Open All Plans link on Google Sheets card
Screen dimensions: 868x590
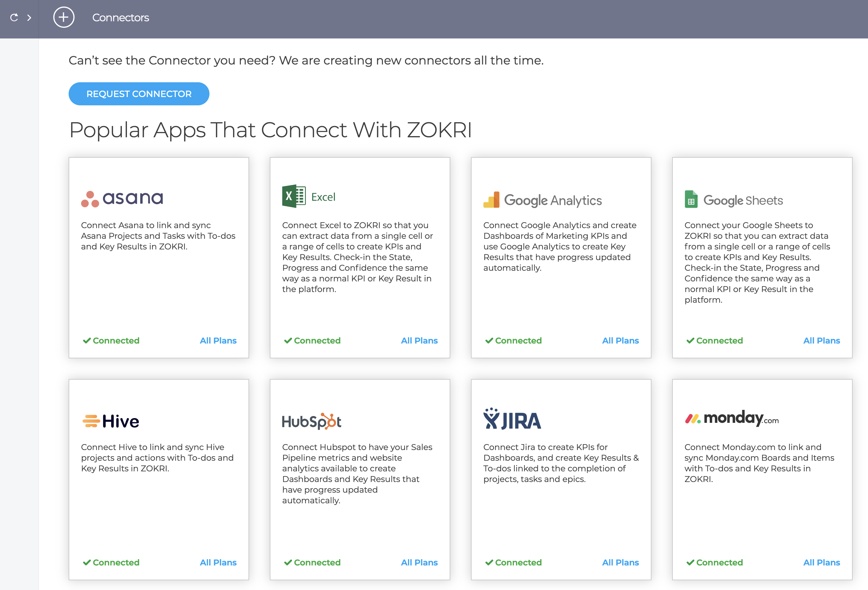tap(822, 340)
